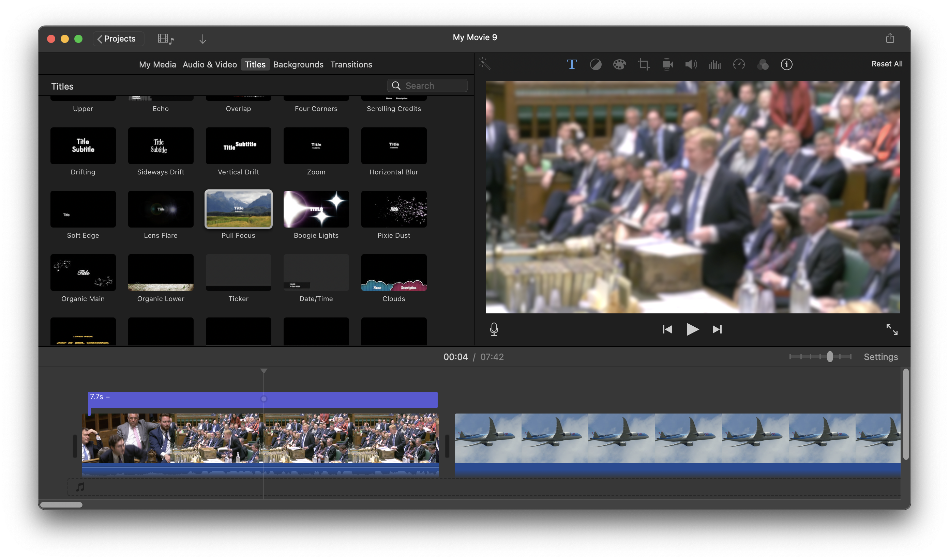Open the color correction palette icon
This screenshot has width=949, height=560.
[619, 64]
